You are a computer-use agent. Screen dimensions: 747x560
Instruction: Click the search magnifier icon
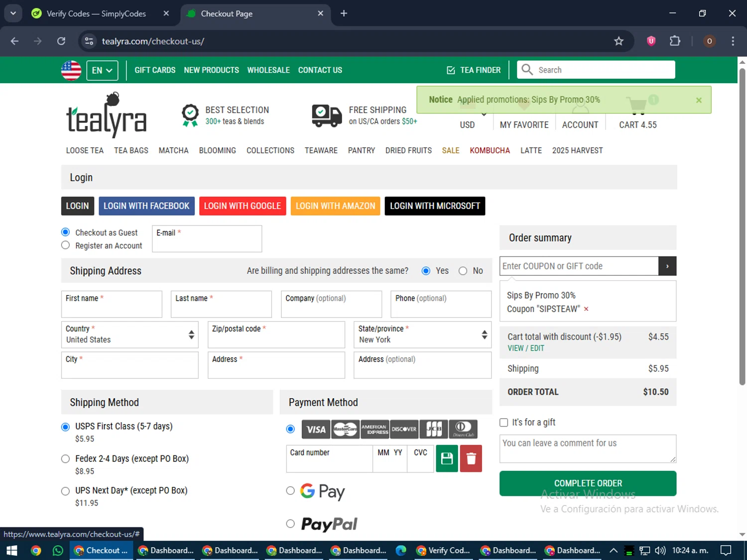point(527,70)
